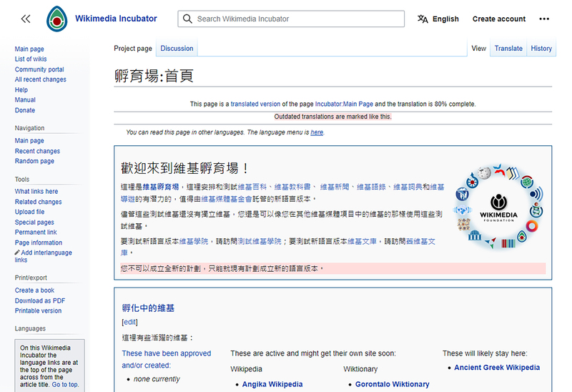
Task: Click the Wikimedia Incubator title text
Action: (x=116, y=19)
